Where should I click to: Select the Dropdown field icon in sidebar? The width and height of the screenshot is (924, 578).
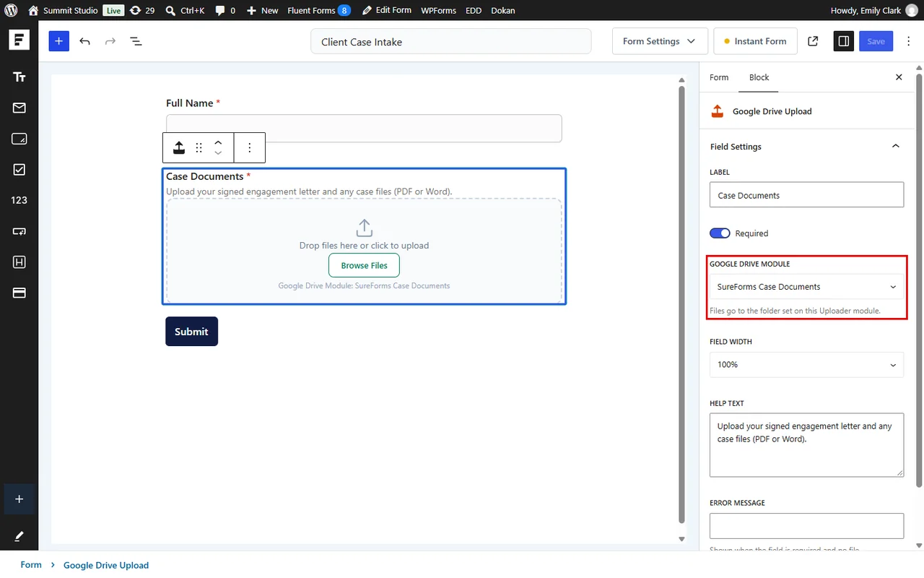[19, 231]
